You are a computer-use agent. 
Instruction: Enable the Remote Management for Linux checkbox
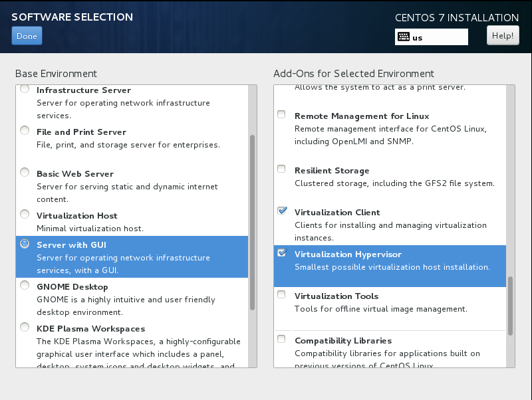(x=281, y=114)
